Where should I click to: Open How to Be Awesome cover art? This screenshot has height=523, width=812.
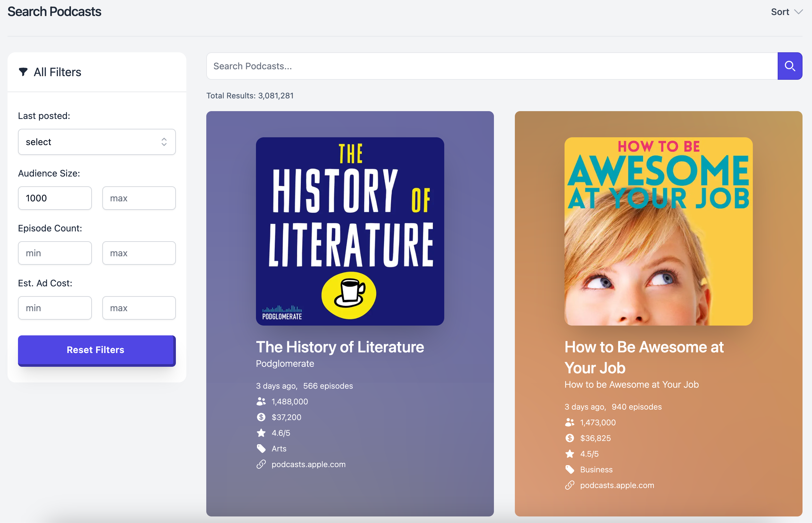tap(658, 231)
